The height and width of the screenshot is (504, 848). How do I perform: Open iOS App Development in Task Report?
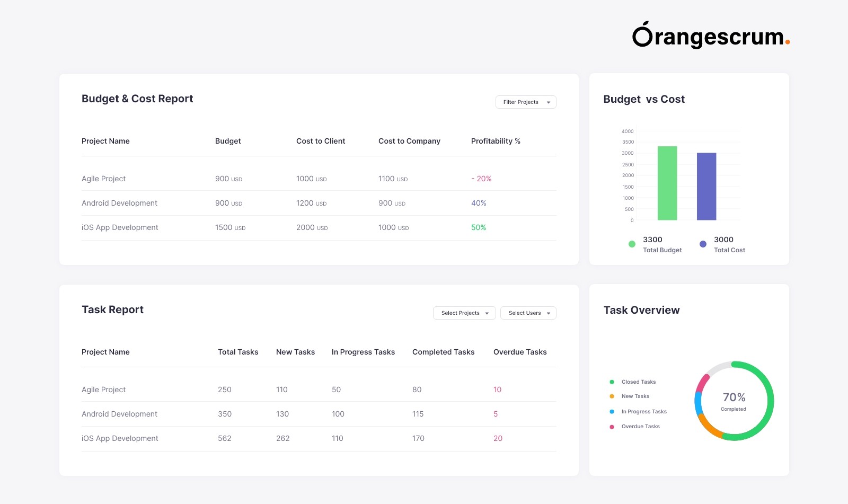(x=120, y=438)
